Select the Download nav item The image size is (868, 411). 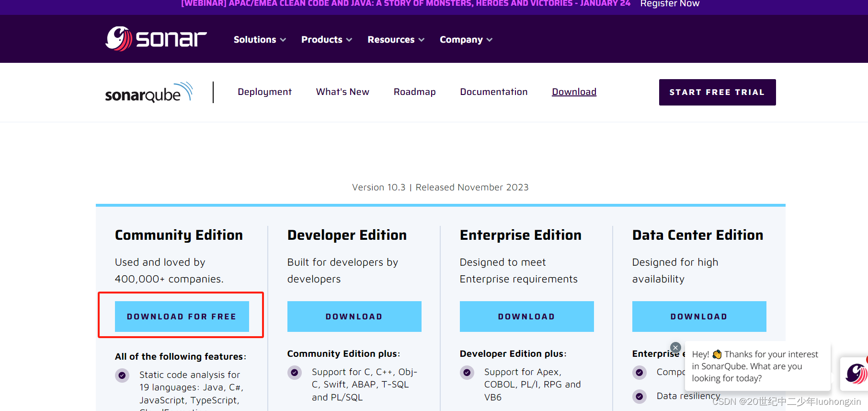(574, 92)
